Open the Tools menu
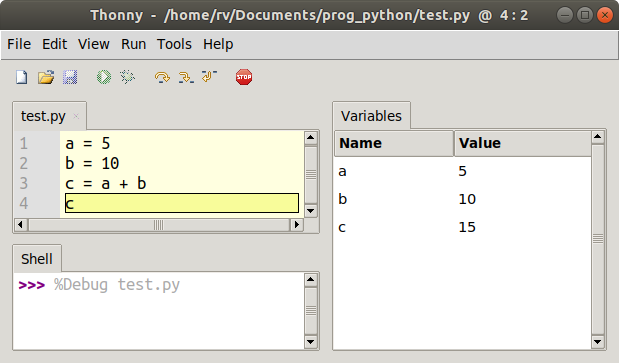The width and height of the screenshot is (619, 363). click(x=174, y=44)
